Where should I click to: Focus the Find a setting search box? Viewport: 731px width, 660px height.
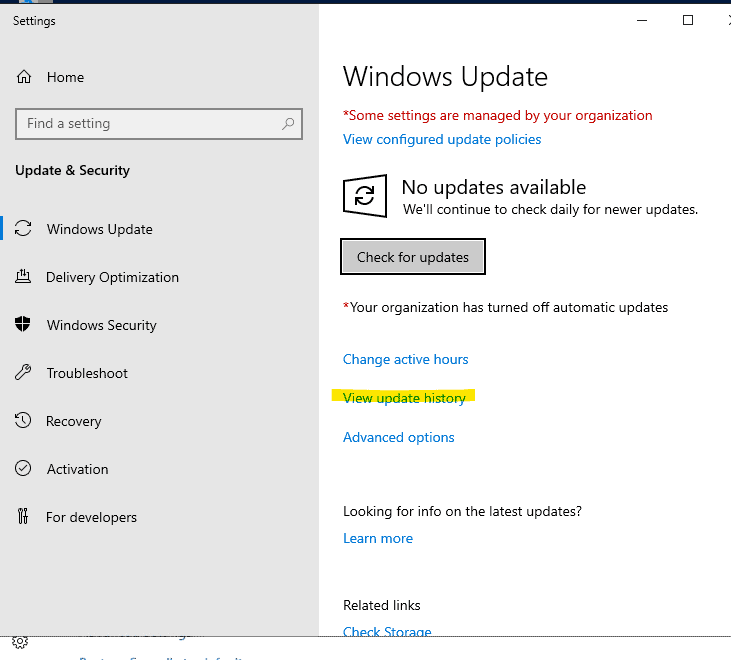159,124
